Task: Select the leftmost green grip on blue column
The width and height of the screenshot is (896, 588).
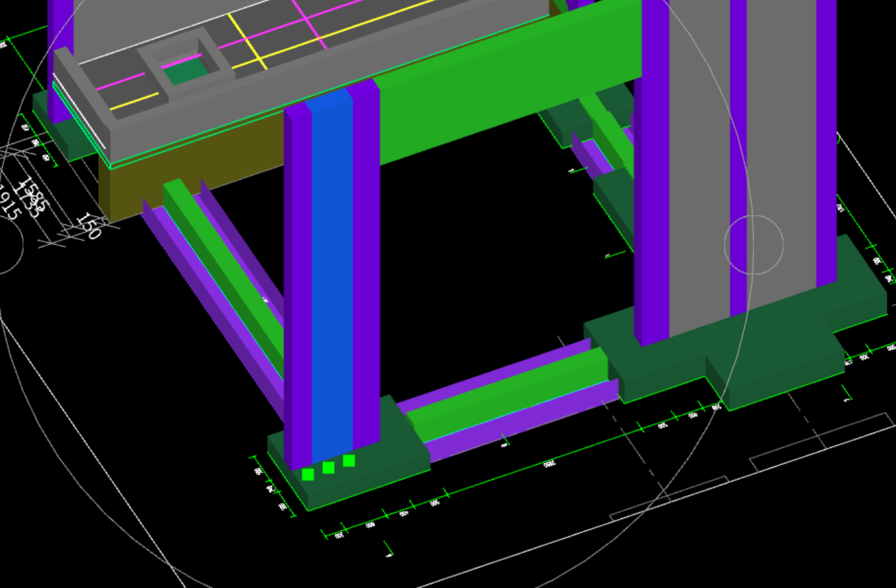Action: [308, 474]
